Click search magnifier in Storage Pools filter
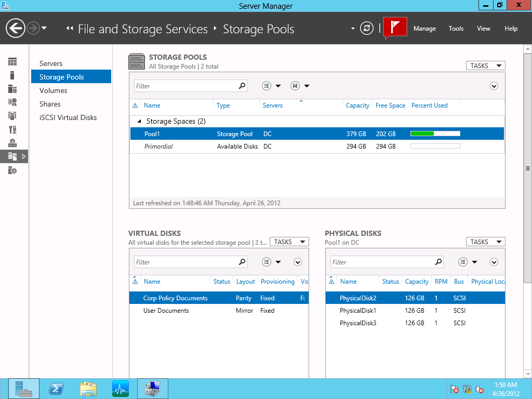Viewport: 532px width, 399px height. [242, 86]
